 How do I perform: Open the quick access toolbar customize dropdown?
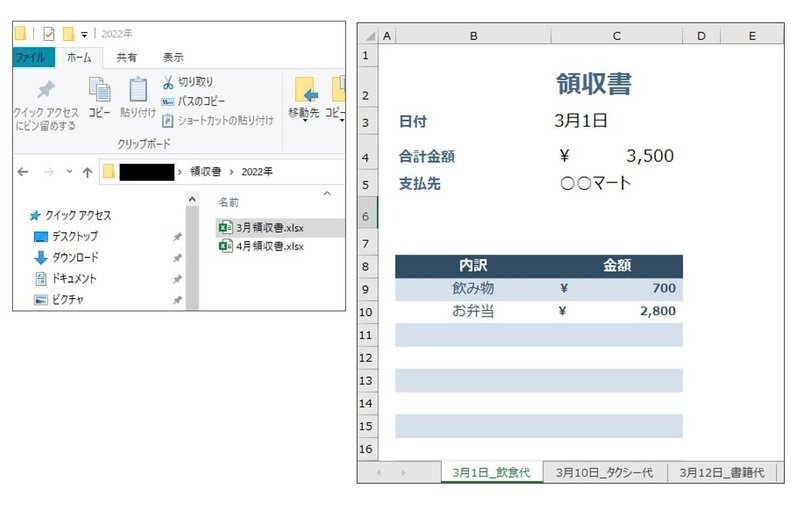coord(84,35)
